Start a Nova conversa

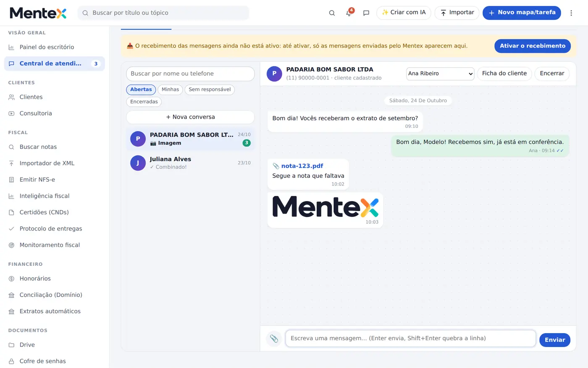[190, 117]
